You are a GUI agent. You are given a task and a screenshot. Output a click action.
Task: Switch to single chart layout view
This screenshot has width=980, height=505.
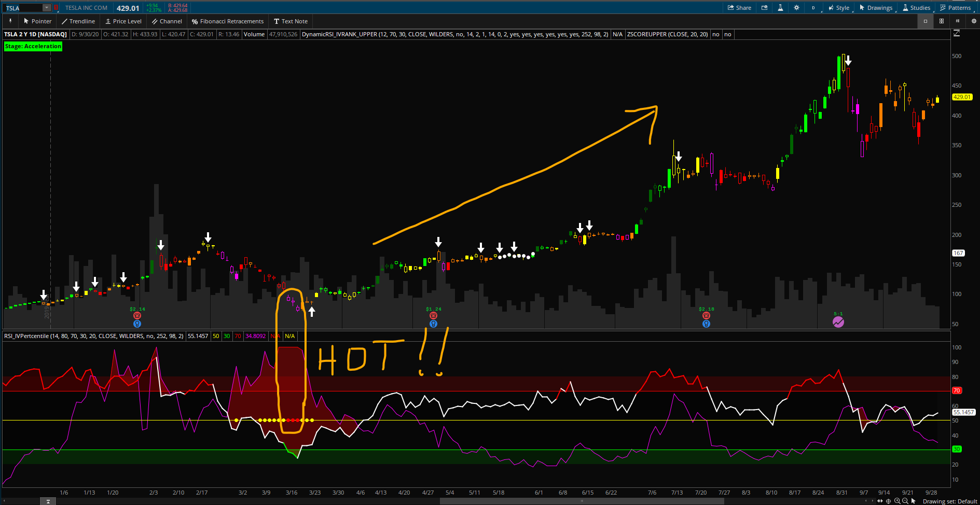tap(925, 21)
